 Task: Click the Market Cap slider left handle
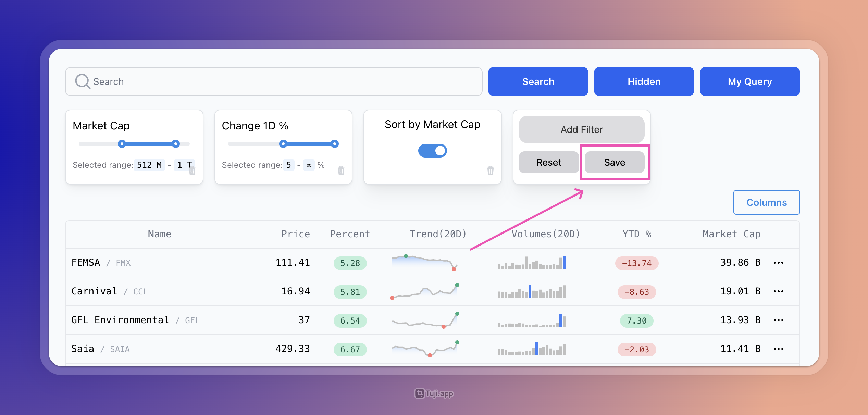point(122,144)
